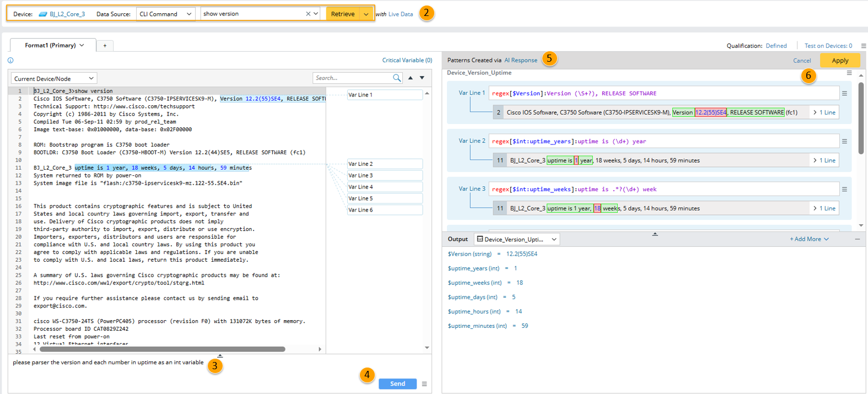Open Device_Version_Uptime parser options menu
The image size is (868, 394).
(x=849, y=73)
